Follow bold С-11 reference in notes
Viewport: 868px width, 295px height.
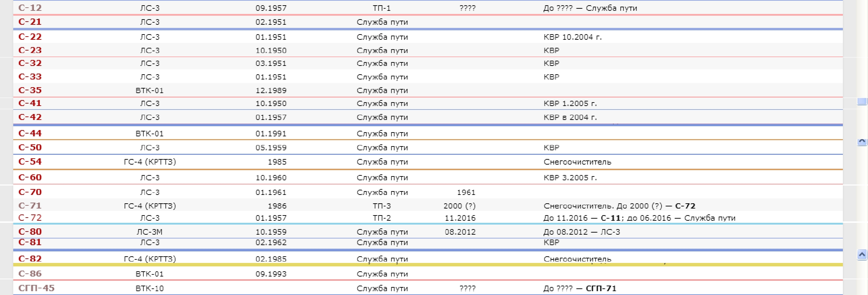pyautogui.click(x=611, y=218)
